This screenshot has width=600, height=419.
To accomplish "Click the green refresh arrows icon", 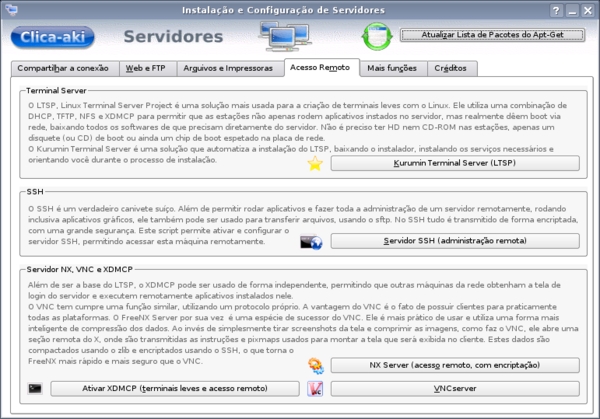I will 377,36.
